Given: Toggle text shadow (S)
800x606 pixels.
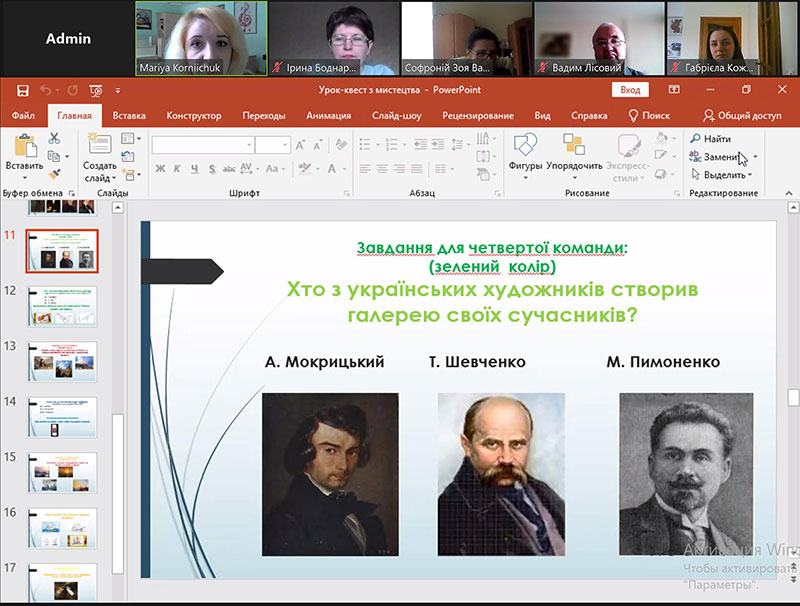Looking at the screenshot, I should (x=212, y=169).
